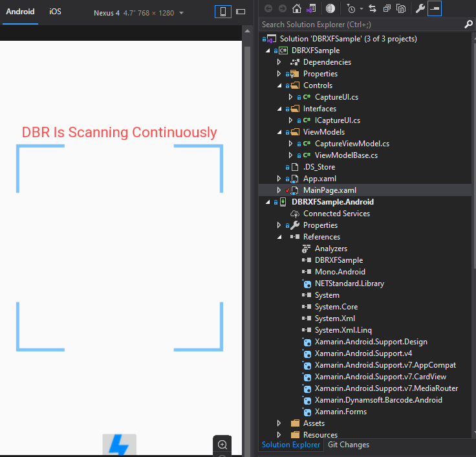Screen dimensions: 476x457
Task: Switch to the iOS previewer tab
Action: (x=55, y=12)
